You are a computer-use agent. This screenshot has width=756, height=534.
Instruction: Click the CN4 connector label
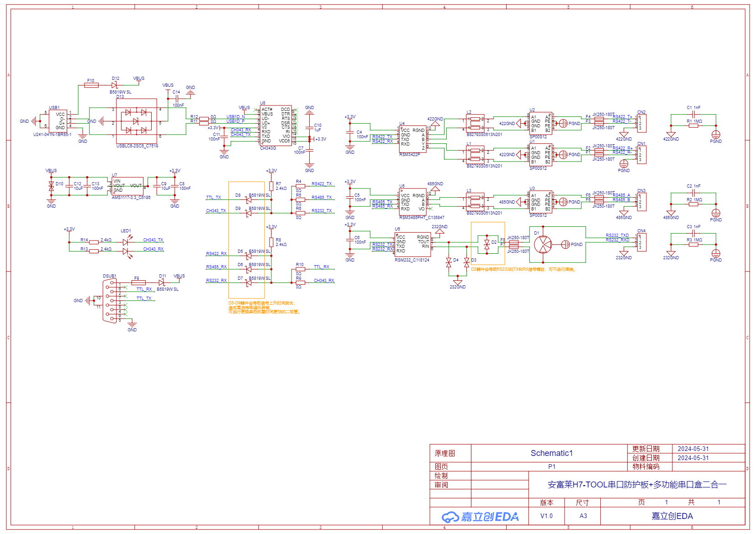641,231
